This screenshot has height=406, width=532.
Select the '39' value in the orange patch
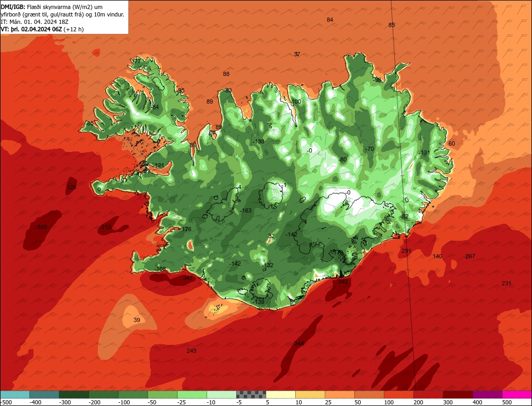pyautogui.click(x=137, y=319)
